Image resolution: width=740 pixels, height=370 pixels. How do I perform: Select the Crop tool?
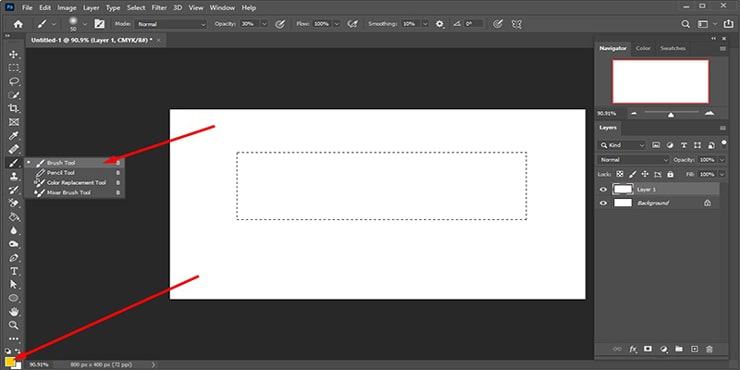point(14,109)
